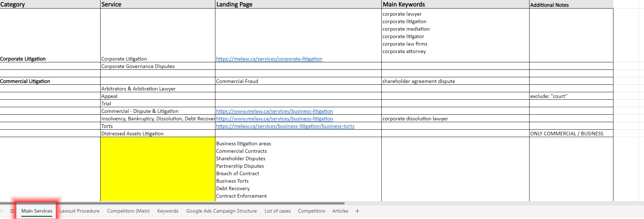The image size is (644, 219).
Task: Click the corporate lawyer keyword text
Action: tap(402, 14)
